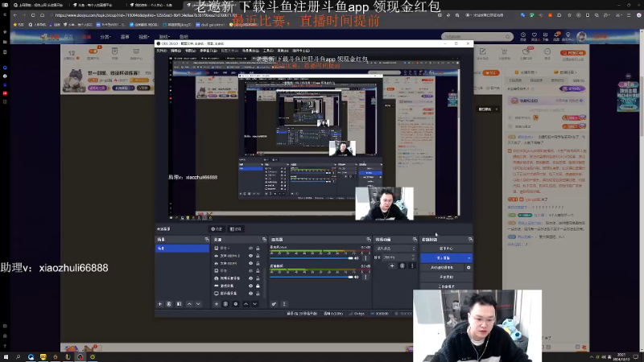Screen dimensions: 644x362
Task: Pop out the Controls dock icon
Action: 470,239
